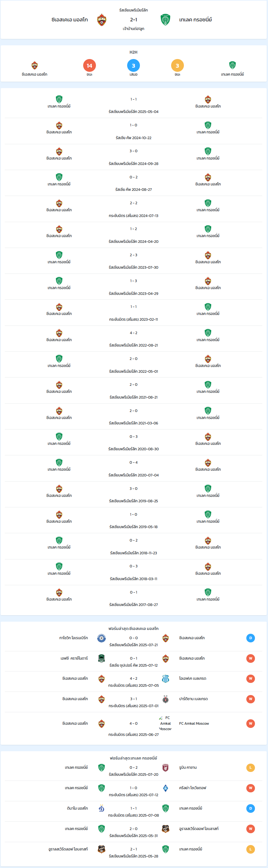
Task: Click the Ural logo in the 2-0 match row
Action: 165,828
